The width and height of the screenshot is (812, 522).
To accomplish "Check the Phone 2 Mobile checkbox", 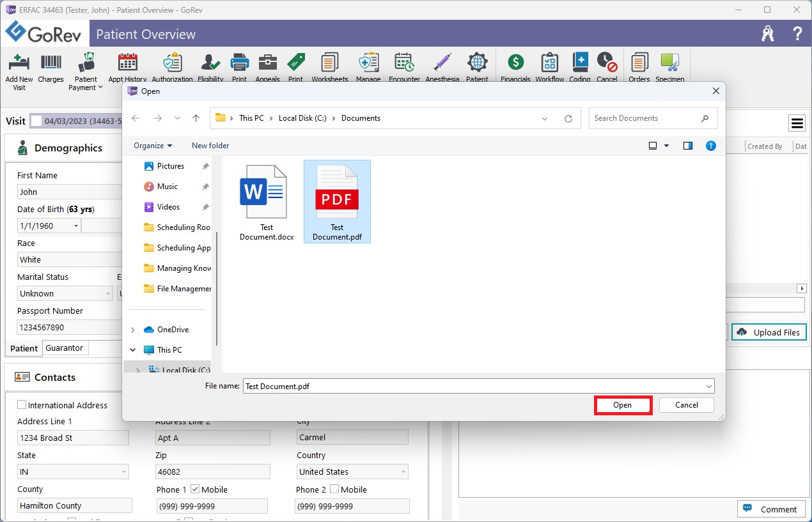I will pyautogui.click(x=334, y=489).
